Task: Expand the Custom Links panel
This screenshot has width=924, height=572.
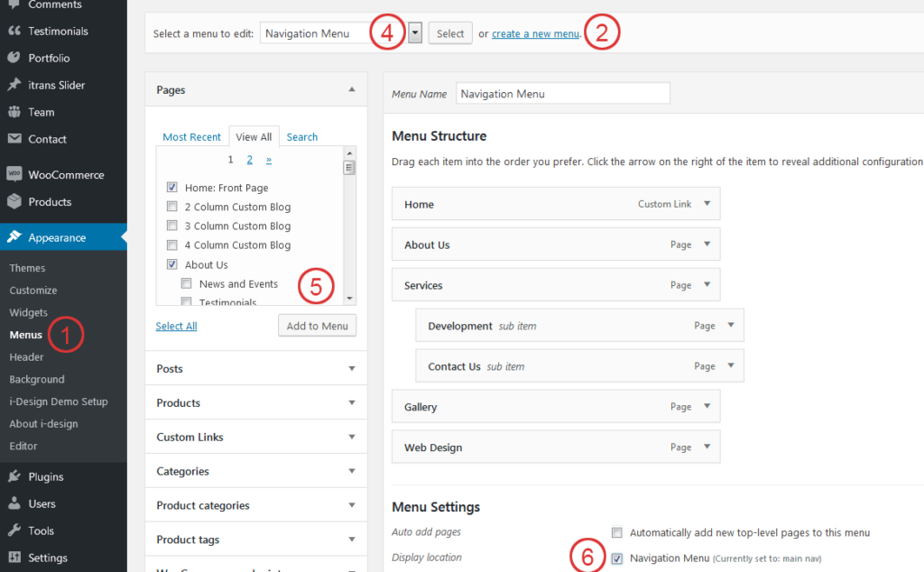Action: (x=352, y=438)
